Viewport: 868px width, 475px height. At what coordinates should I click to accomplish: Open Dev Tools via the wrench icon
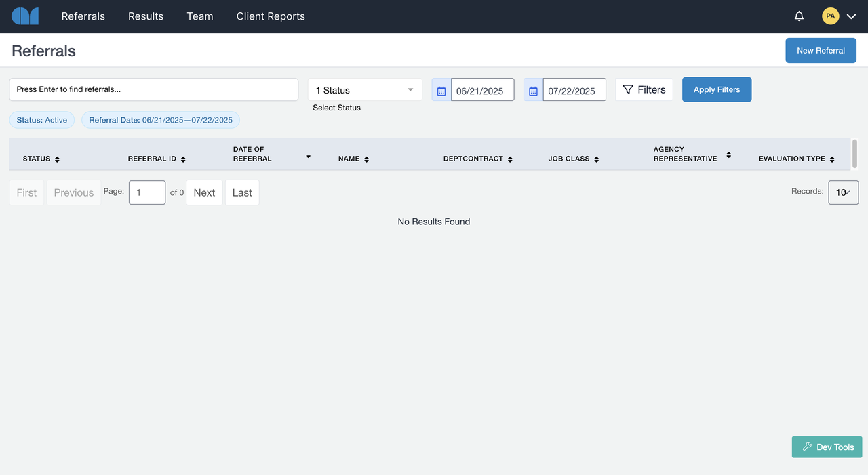pos(807,447)
